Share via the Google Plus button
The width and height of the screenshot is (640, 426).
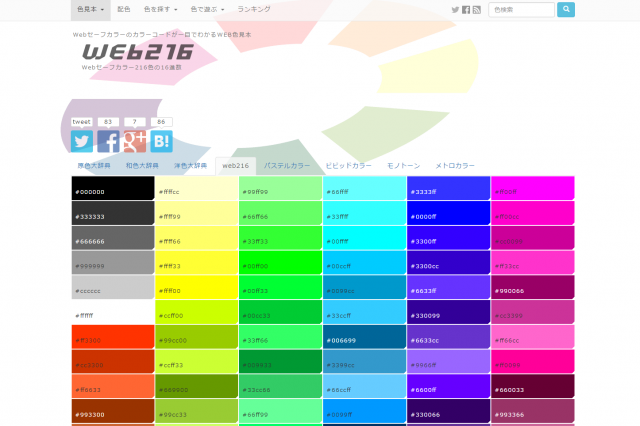coord(135,141)
